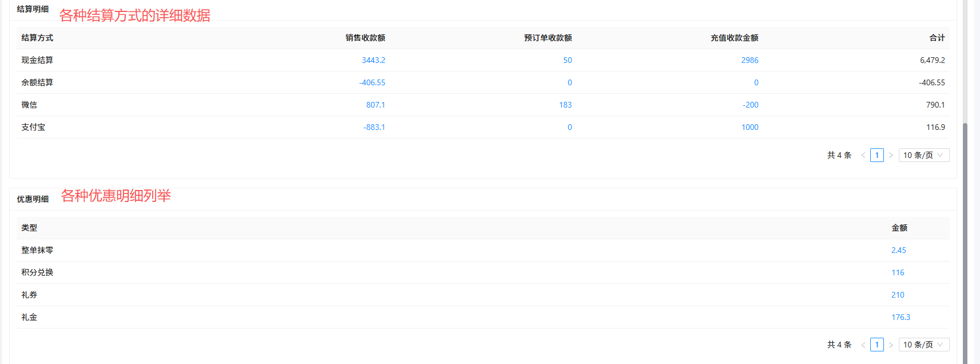Click 余额结算 pre-order amount 0
980x364 pixels.
[569, 82]
